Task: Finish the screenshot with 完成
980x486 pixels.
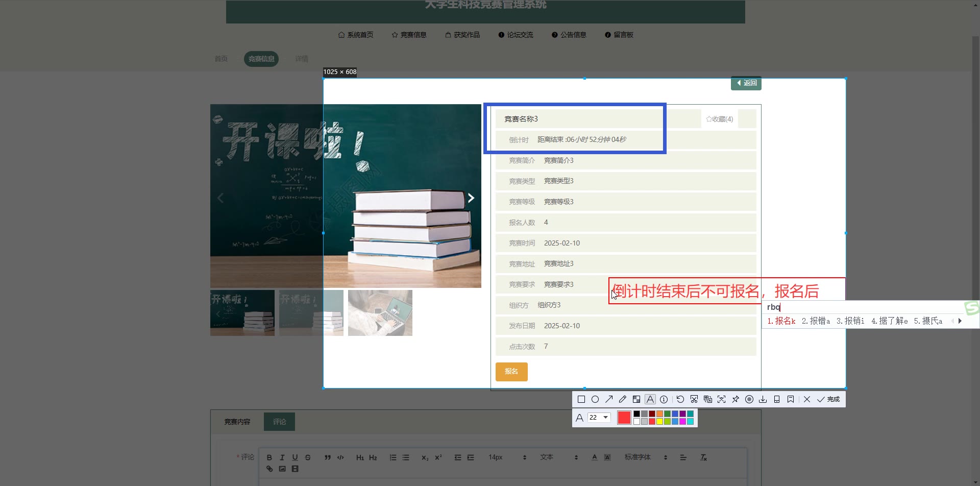Action: [x=828, y=399]
